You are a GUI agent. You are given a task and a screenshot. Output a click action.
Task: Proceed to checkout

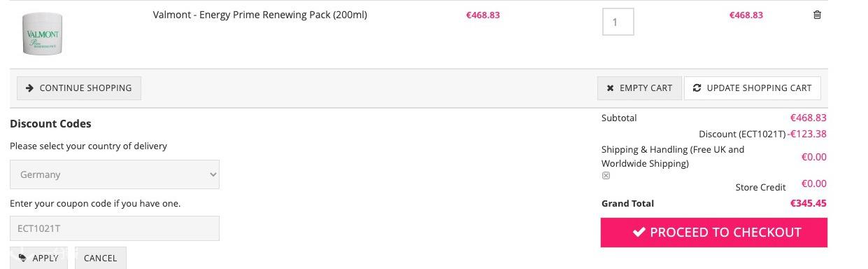(x=714, y=233)
